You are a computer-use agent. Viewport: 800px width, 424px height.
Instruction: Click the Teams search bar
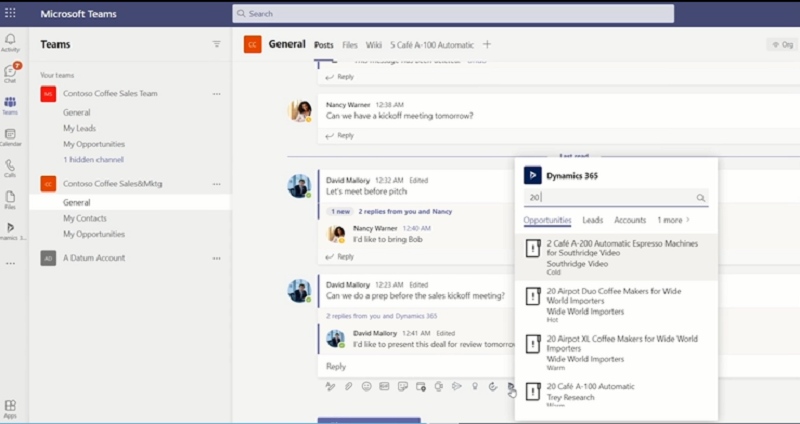click(453, 14)
